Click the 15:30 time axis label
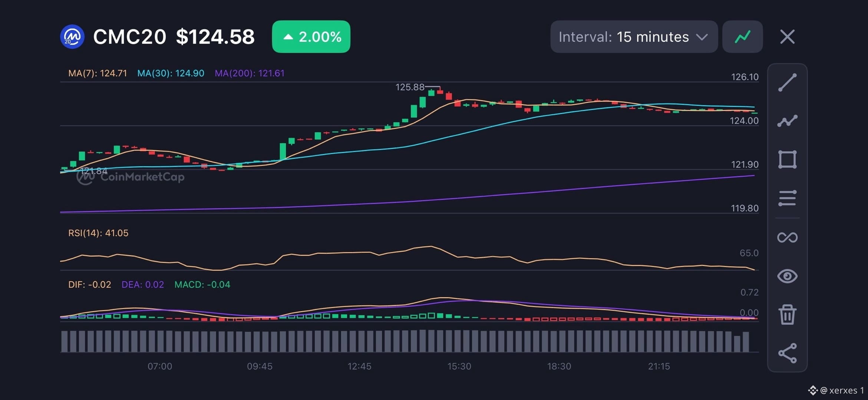This screenshot has height=400, width=868. tap(459, 366)
